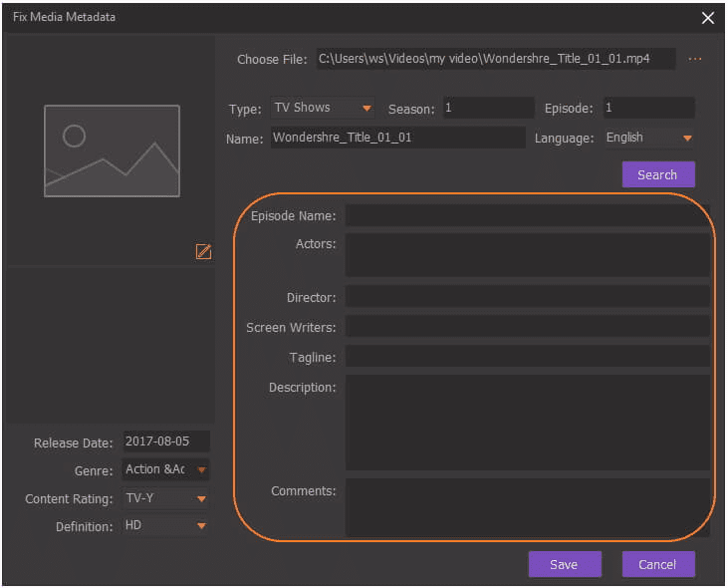
Task: Click the browse file ellipsis icon
Action: click(x=695, y=60)
